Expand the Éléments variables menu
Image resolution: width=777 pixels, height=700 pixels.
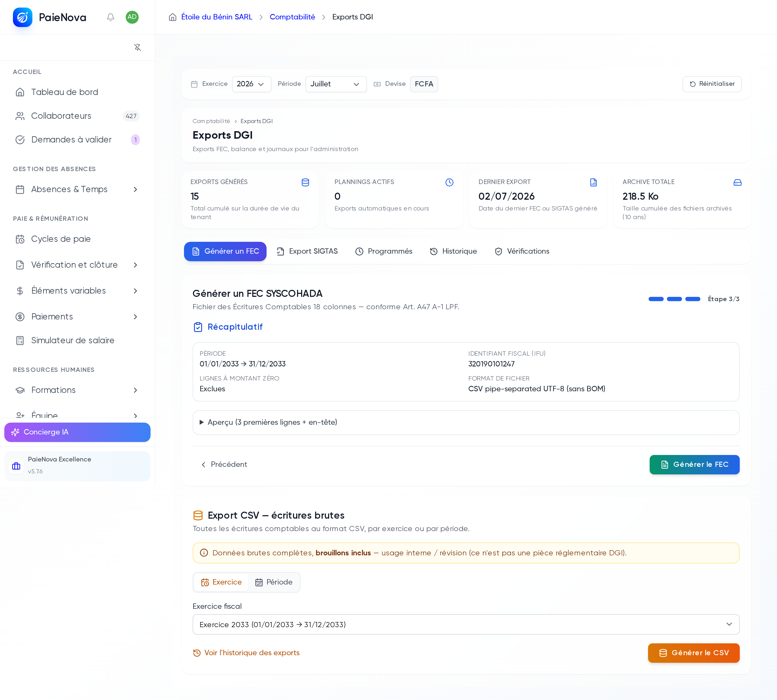pos(77,291)
